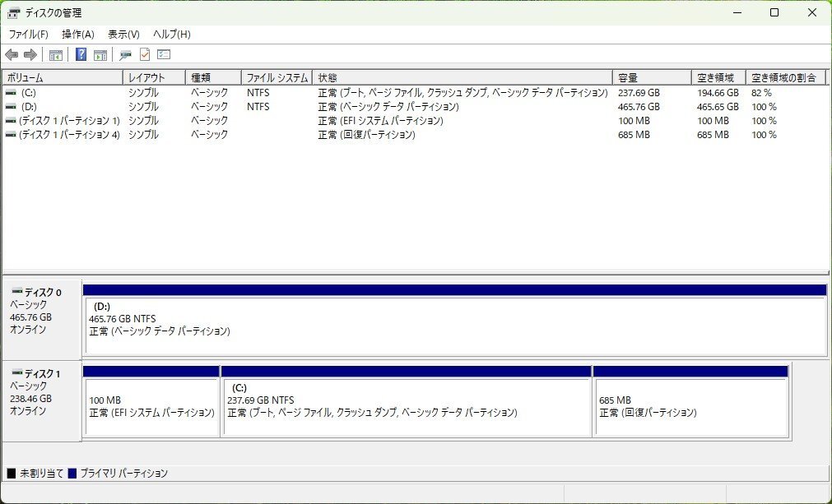Open Help with the question mark toolbar icon

pos(80,54)
